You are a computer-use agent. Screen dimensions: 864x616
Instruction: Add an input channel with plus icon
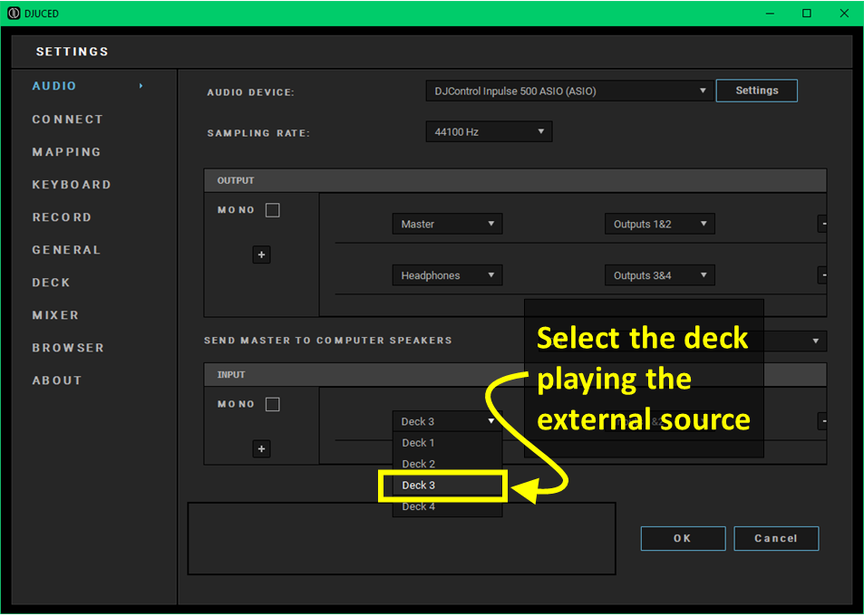[x=262, y=449]
